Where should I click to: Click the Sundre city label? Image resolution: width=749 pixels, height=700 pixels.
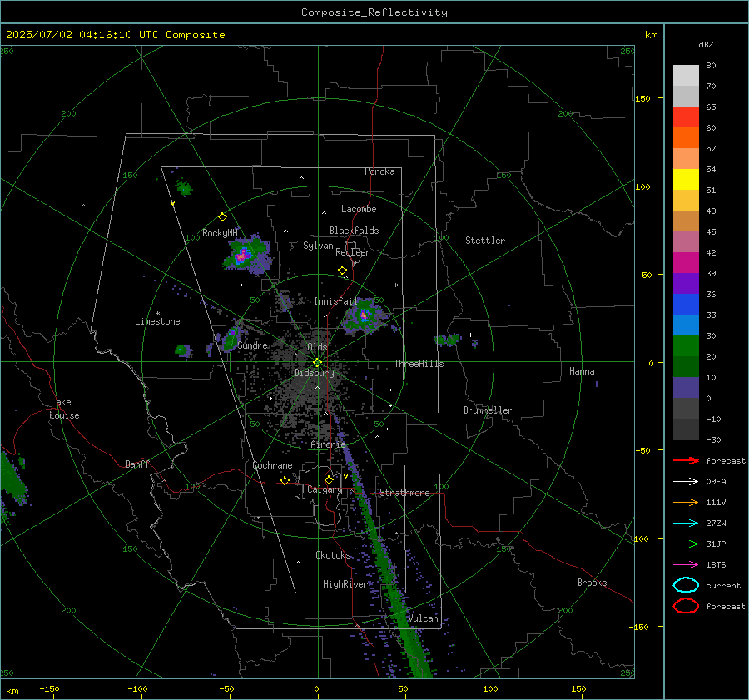click(x=252, y=345)
